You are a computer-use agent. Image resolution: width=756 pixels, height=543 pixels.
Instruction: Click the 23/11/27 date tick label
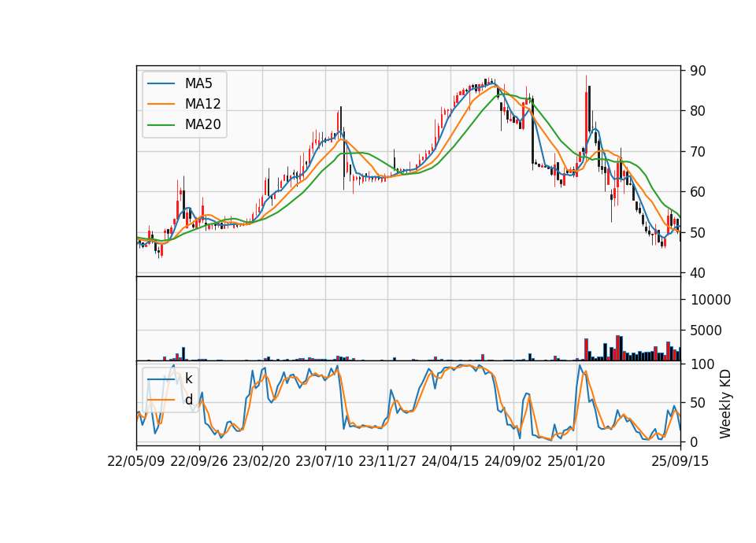tap(387, 461)
